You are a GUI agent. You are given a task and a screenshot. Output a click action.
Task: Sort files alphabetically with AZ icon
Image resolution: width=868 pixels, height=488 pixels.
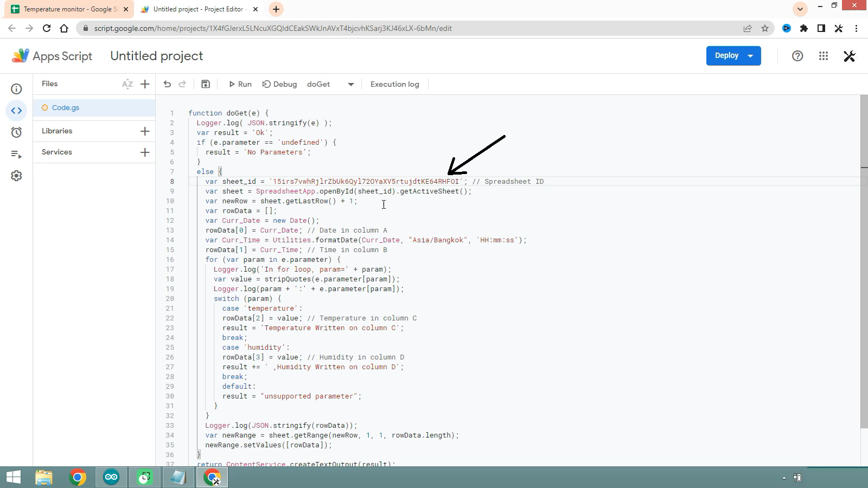[x=127, y=84]
